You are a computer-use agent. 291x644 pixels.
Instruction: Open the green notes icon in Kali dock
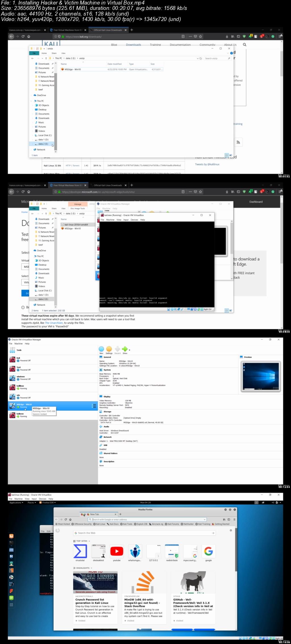click(x=11, y=598)
